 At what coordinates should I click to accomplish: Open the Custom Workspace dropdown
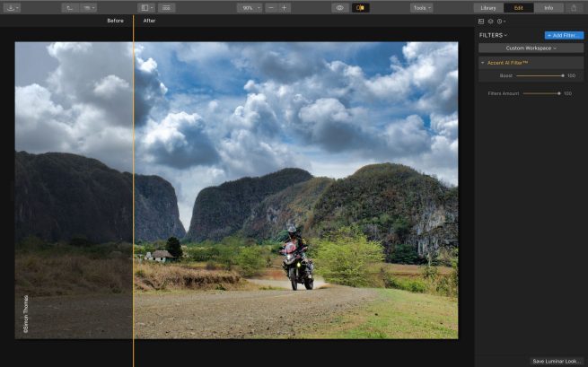pos(531,48)
